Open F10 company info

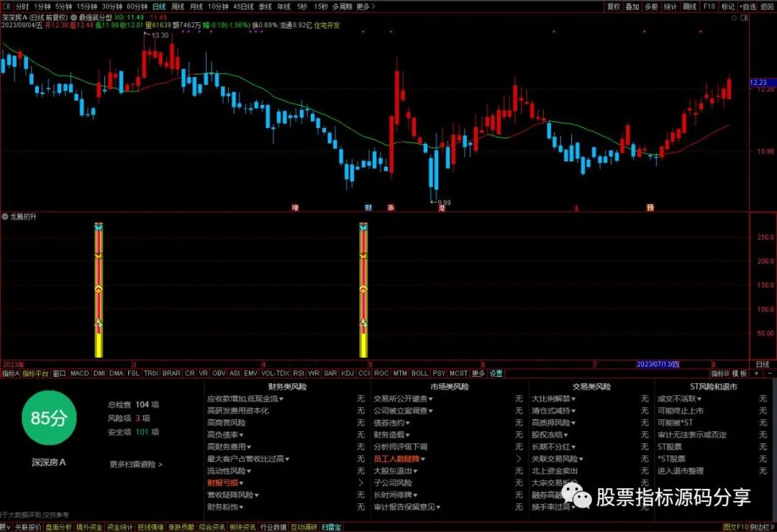click(709, 6)
